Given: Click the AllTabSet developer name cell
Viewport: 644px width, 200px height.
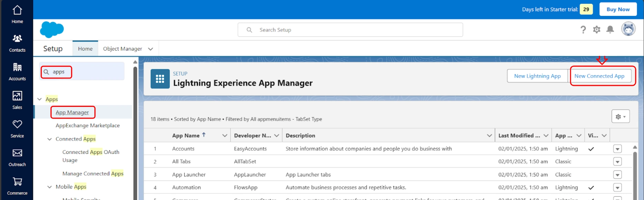Looking at the screenshot, I should 245,161.
